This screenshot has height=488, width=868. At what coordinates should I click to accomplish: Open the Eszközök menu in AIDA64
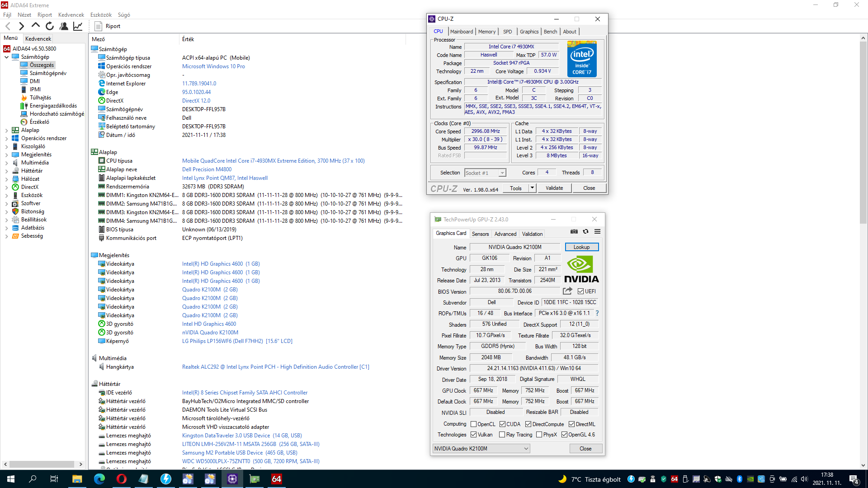tap(101, 15)
